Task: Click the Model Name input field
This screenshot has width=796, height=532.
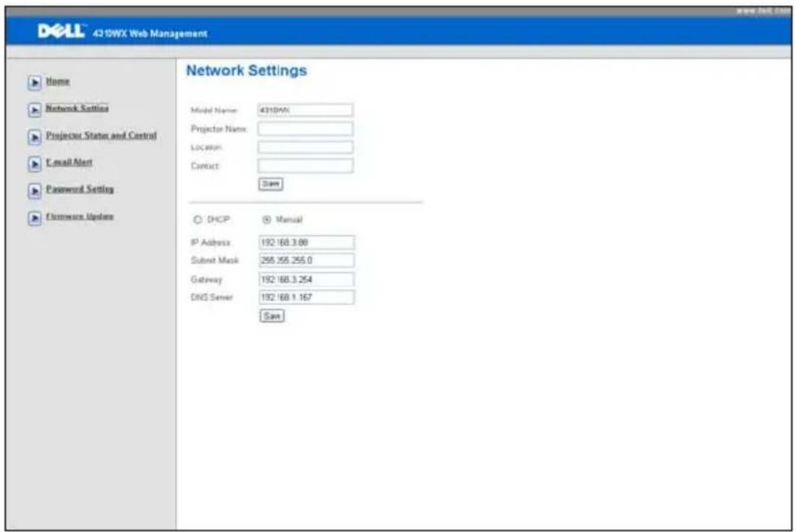Action: [305, 110]
